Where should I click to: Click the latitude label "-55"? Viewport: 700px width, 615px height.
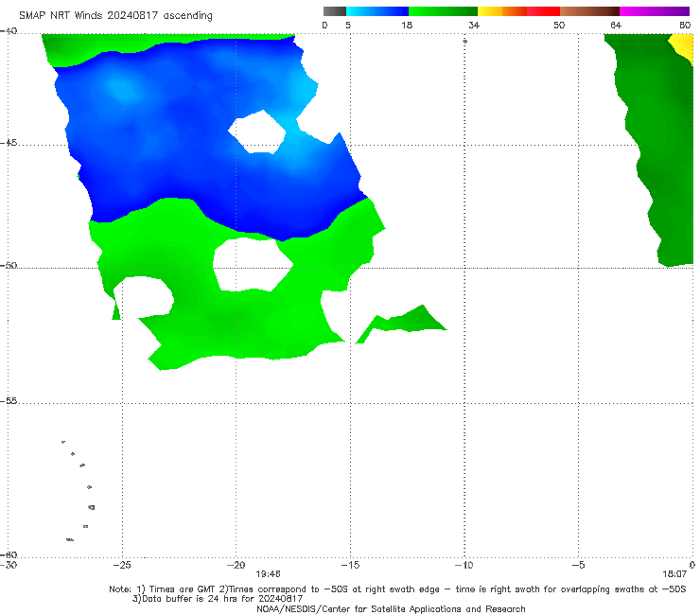click(9, 401)
